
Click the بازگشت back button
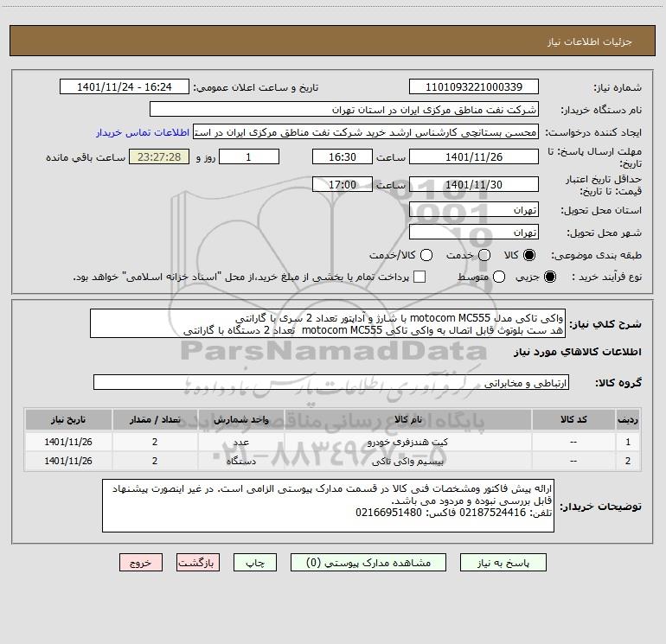(198, 563)
